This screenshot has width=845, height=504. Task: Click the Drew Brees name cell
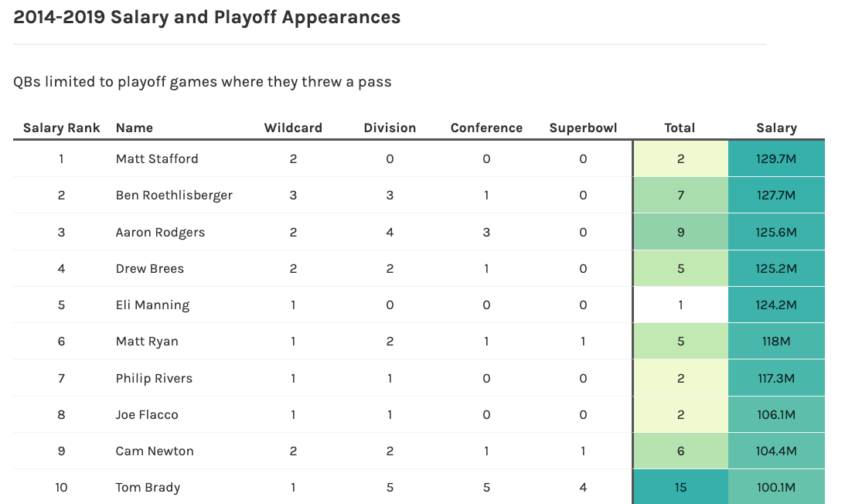[150, 269]
